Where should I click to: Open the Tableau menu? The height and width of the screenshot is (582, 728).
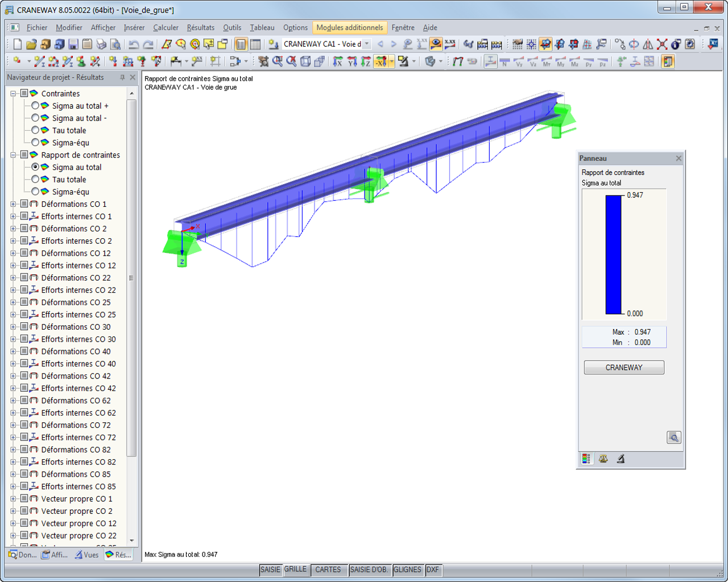(262, 27)
